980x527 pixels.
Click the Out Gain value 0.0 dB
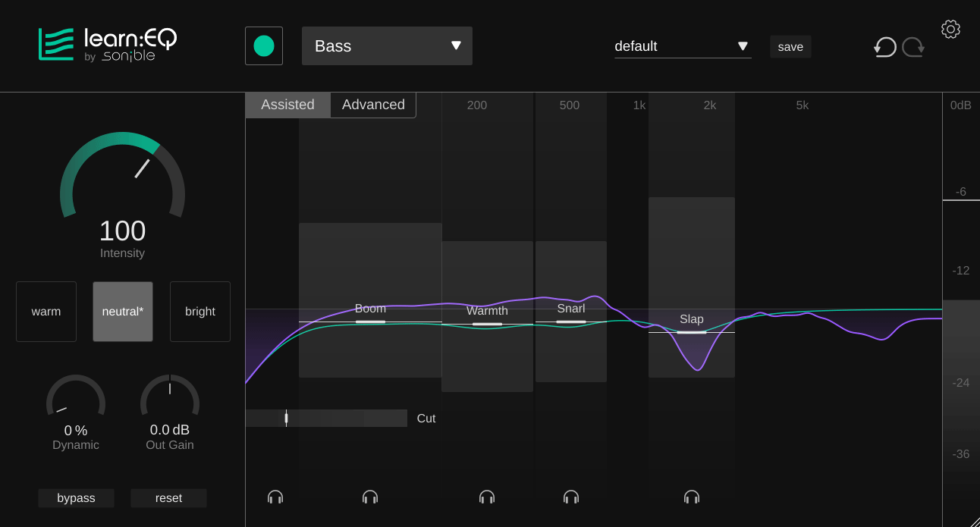tap(170, 430)
